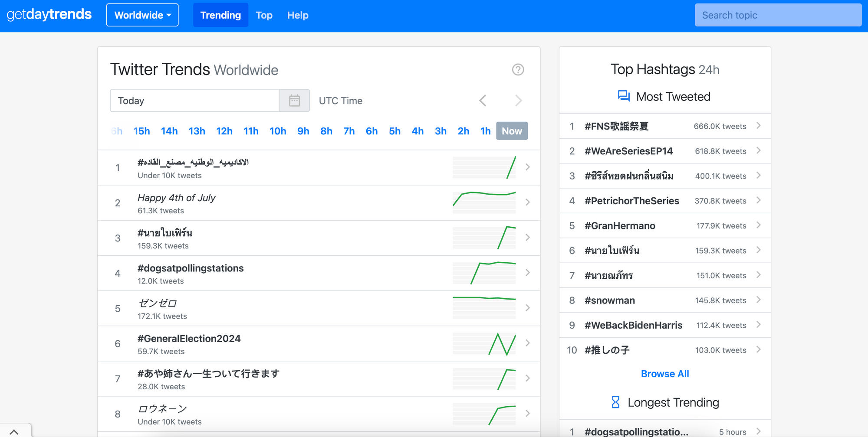Click the Longest Trending hourglass icon
This screenshot has width=868, height=437.
coord(614,402)
